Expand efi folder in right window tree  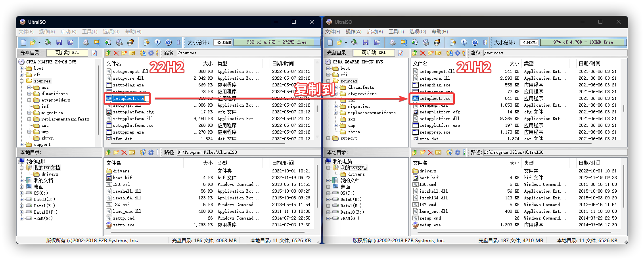coord(328,75)
